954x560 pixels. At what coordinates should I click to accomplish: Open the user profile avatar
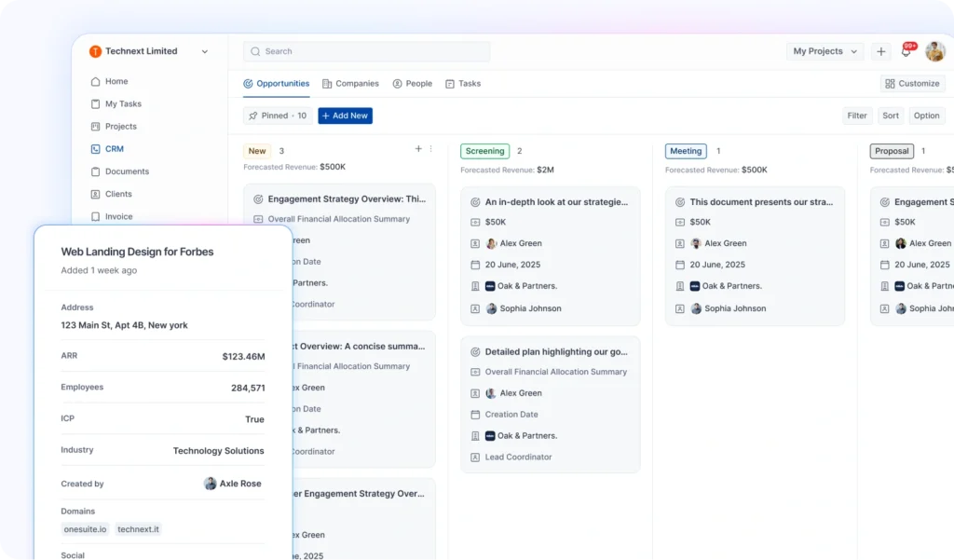coord(935,51)
